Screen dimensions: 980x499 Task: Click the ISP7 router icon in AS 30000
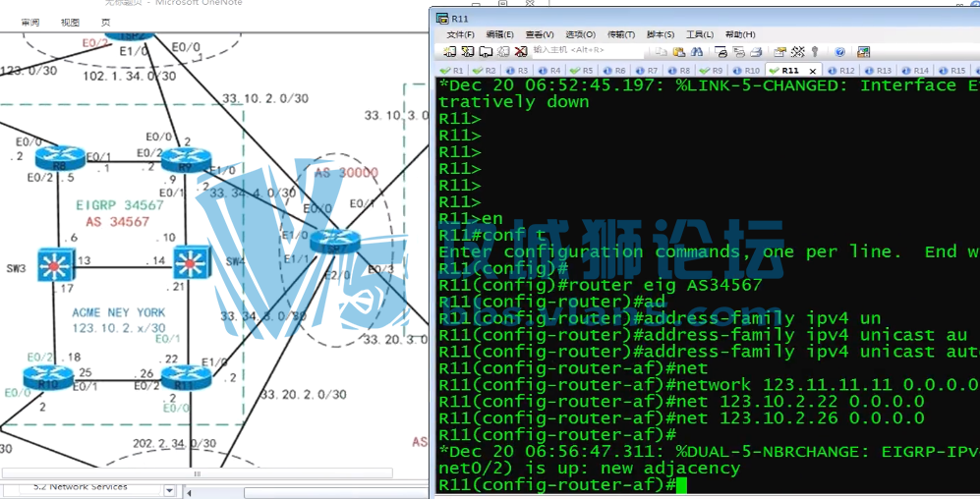pyautogui.click(x=335, y=241)
